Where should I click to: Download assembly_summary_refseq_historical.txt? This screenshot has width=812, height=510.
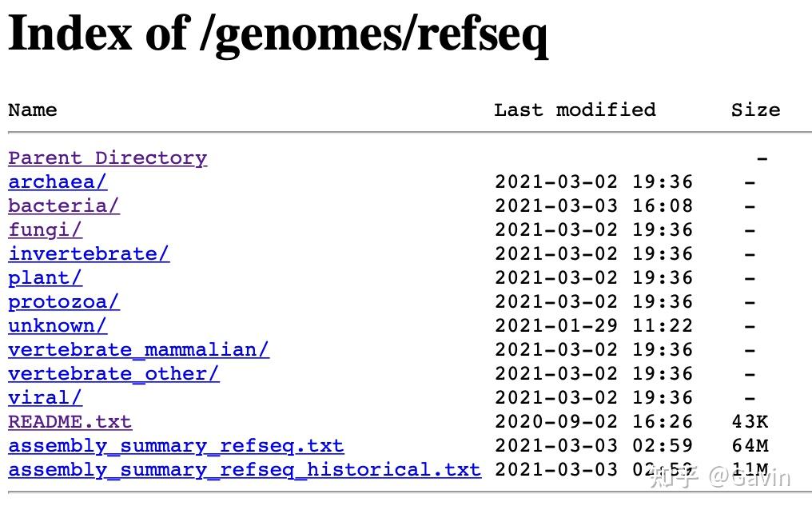tap(244, 469)
